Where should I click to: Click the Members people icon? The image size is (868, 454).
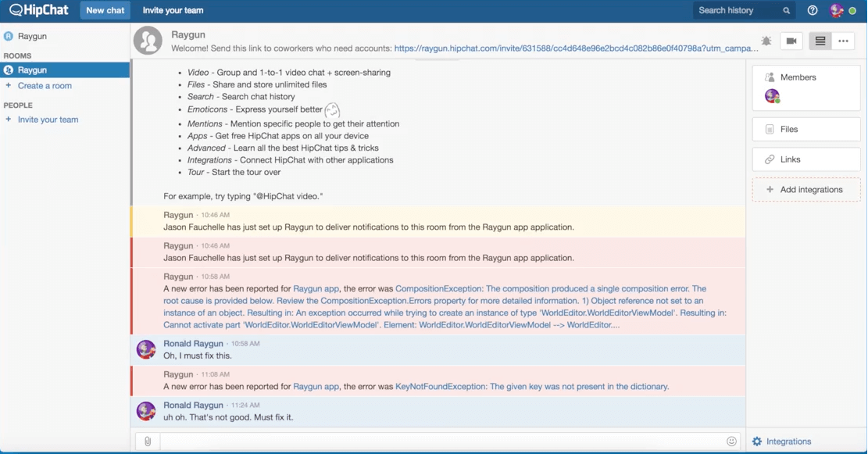pos(770,77)
